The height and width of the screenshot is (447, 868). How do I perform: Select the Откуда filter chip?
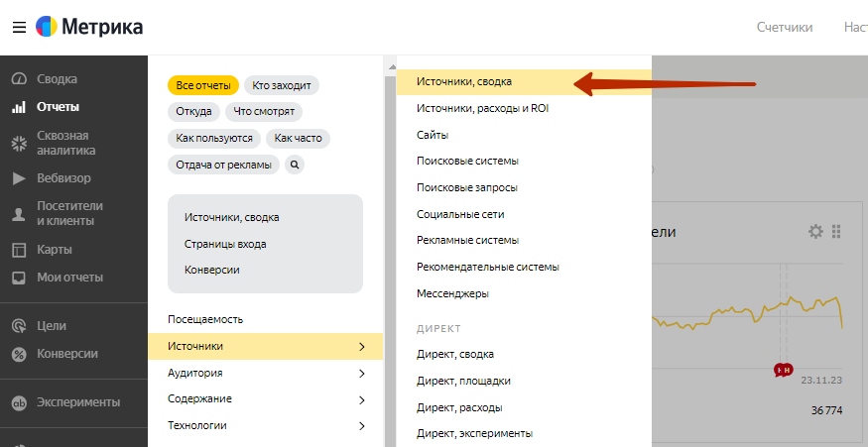[x=193, y=111]
